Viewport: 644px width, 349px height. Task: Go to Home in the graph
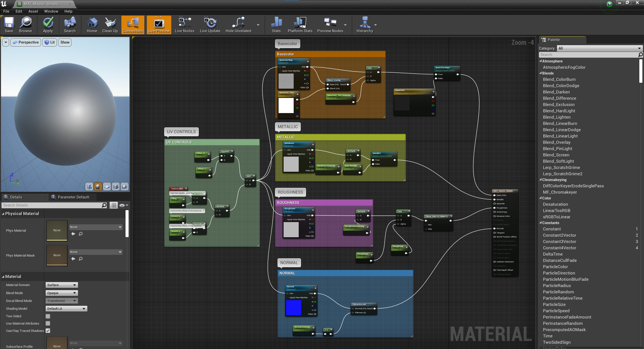pos(92,25)
